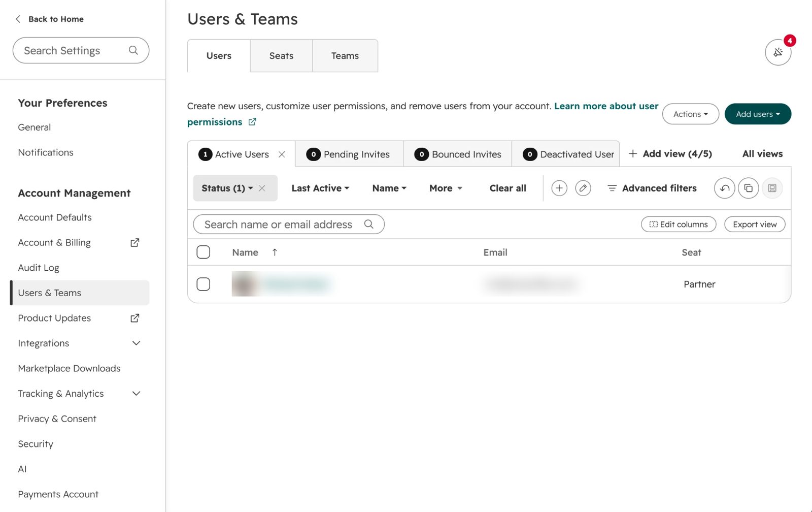
Task: Click the undo view changes icon
Action: [x=725, y=188]
